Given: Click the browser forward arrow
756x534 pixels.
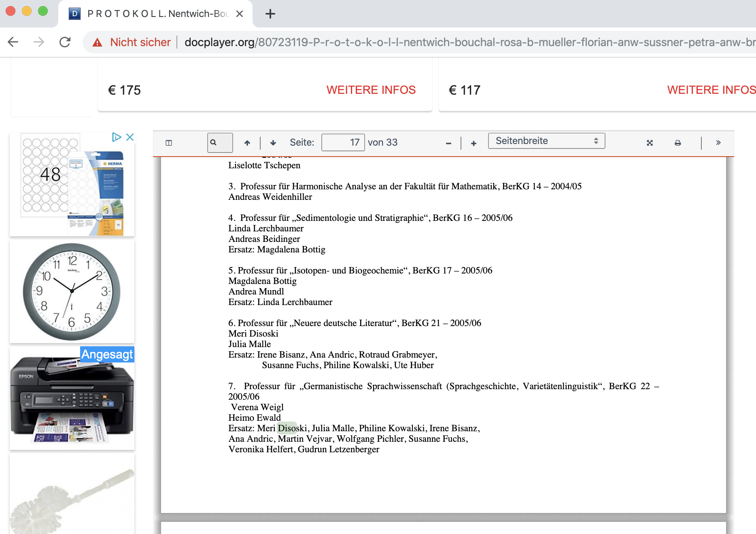Looking at the screenshot, I should point(39,42).
